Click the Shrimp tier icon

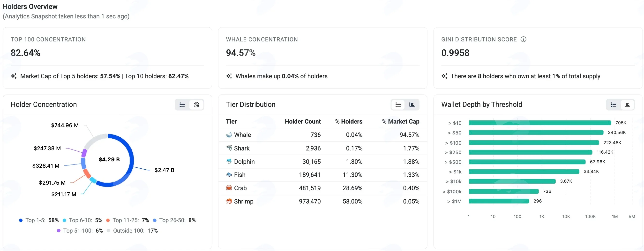click(229, 201)
